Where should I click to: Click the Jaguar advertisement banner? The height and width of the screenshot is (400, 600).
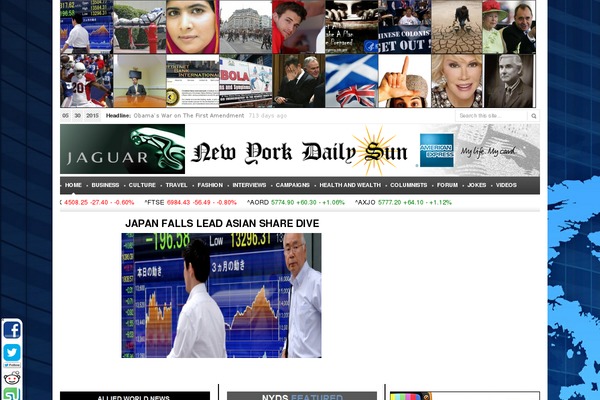[122, 149]
